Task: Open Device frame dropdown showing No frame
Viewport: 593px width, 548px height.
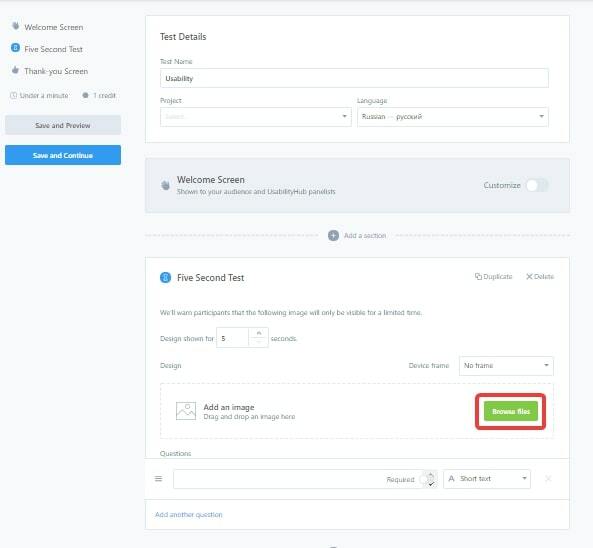Action: (506, 366)
